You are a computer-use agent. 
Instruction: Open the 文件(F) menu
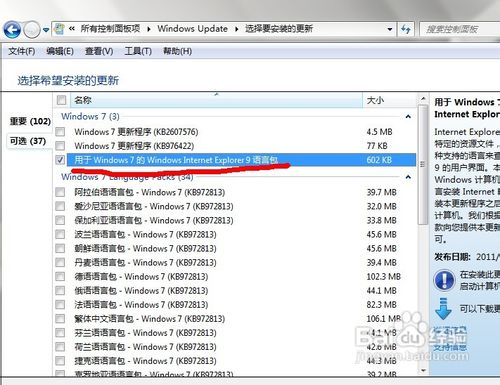[x=22, y=51]
